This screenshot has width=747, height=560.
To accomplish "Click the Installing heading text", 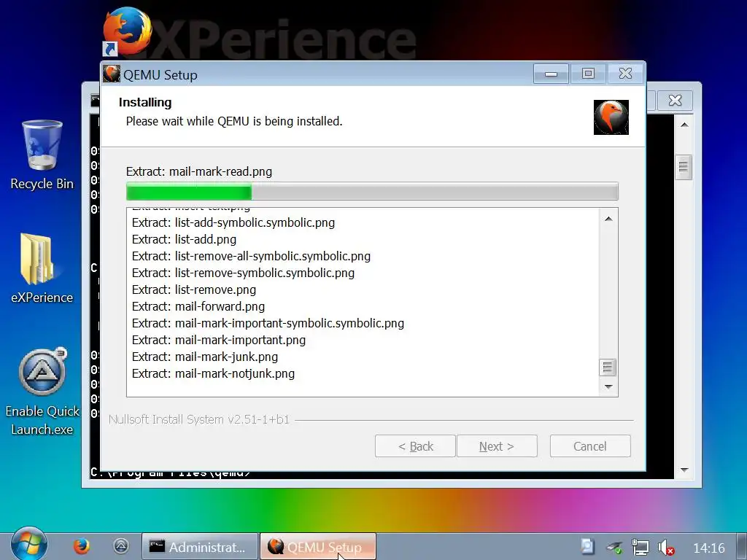I will click(x=145, y=102).
